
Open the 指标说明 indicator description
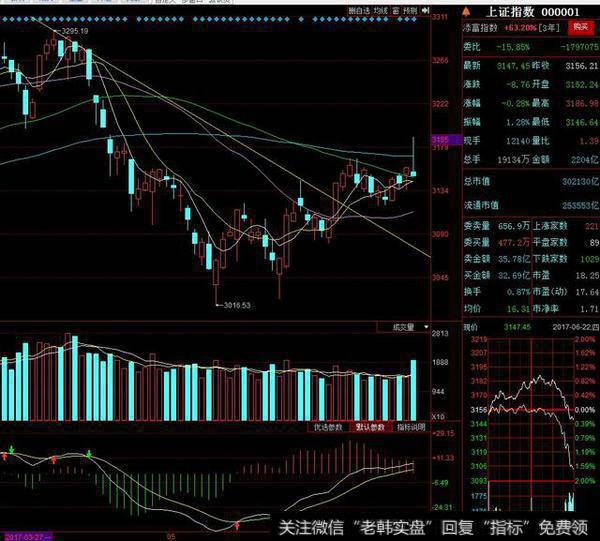point(411,427)
